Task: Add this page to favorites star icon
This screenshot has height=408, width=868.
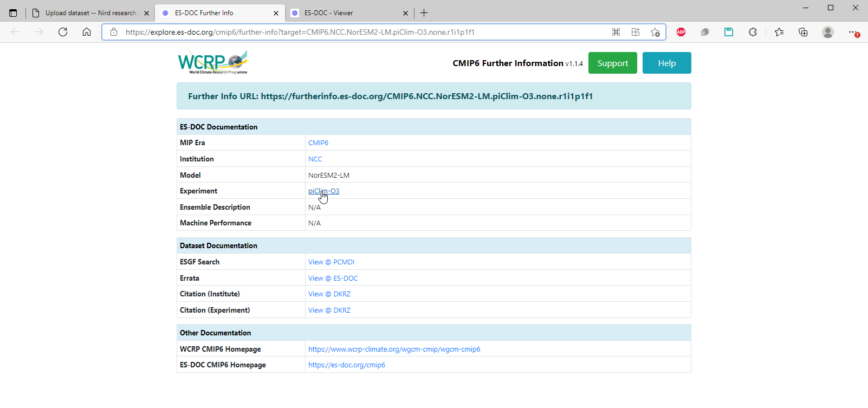Action: (655, 32)
